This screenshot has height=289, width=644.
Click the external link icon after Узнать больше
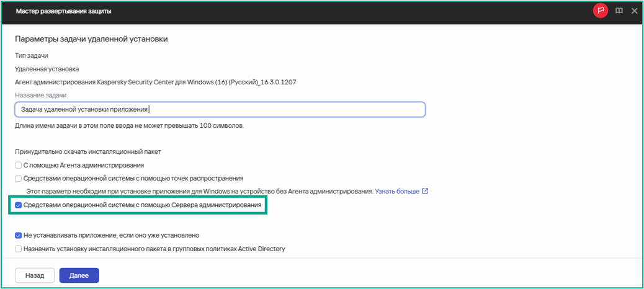(x=425, y=191)
